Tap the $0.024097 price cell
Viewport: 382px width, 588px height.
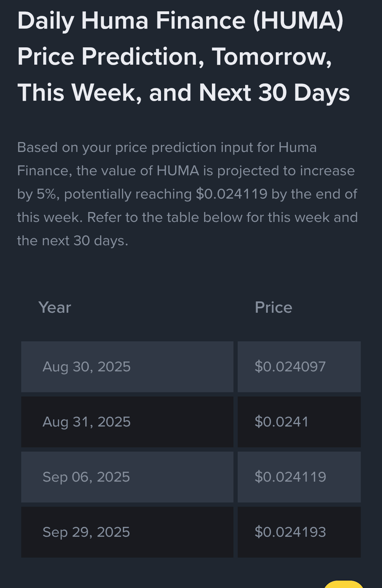(x=299, y=367)
